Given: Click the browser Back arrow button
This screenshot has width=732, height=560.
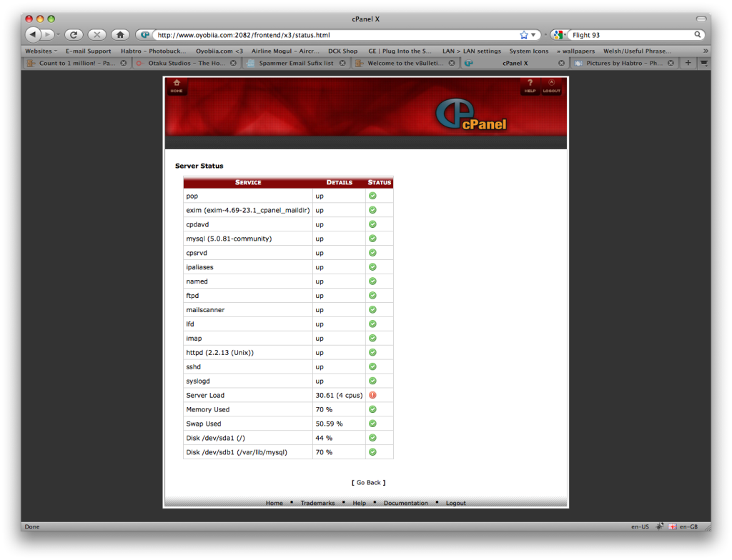Looking at the screenshot, I should [33, 34].
